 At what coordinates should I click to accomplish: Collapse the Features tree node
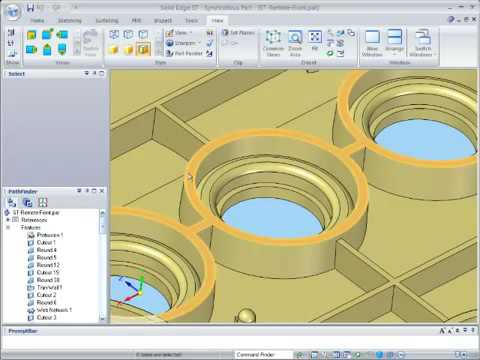pos(8,227)
